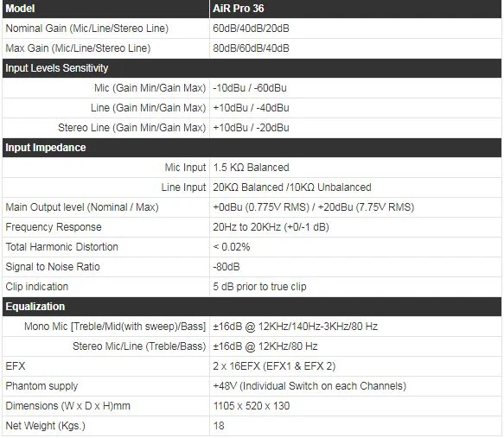Select the Line Input impedance value
Screen dimensions: 504x438
tap(292, 187)
